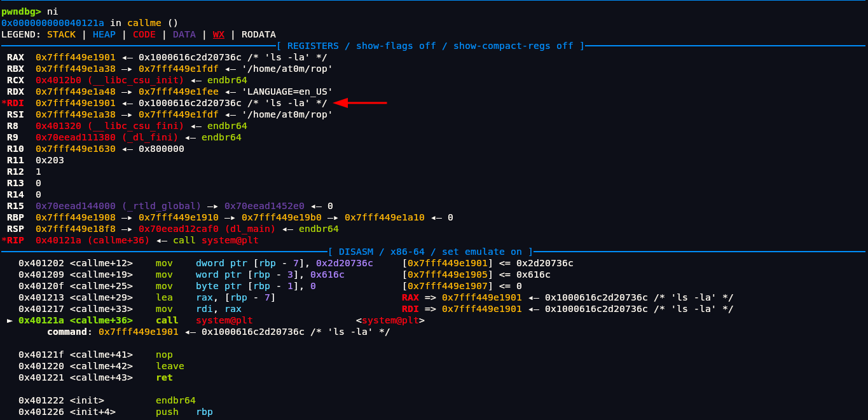Click the 'pwndbg>' prompt text

coord(21,11)
